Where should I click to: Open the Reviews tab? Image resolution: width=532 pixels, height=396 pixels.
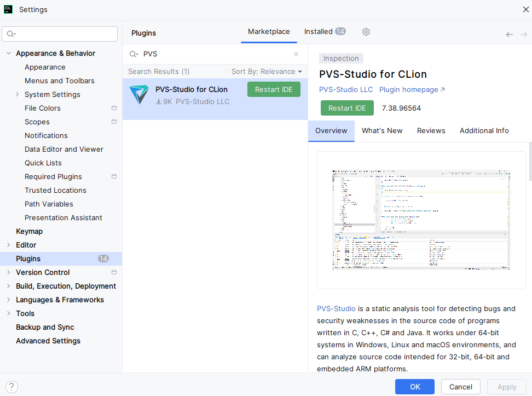[431, 130]
